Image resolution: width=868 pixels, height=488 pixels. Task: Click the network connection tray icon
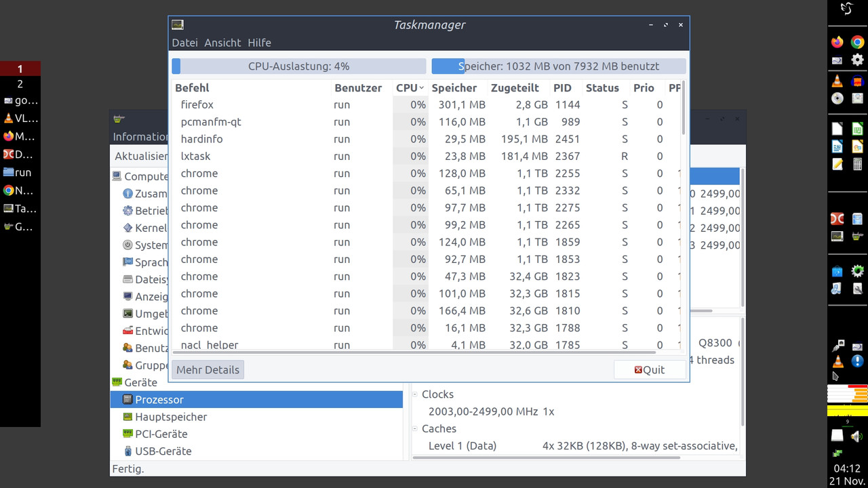(837, 453)
